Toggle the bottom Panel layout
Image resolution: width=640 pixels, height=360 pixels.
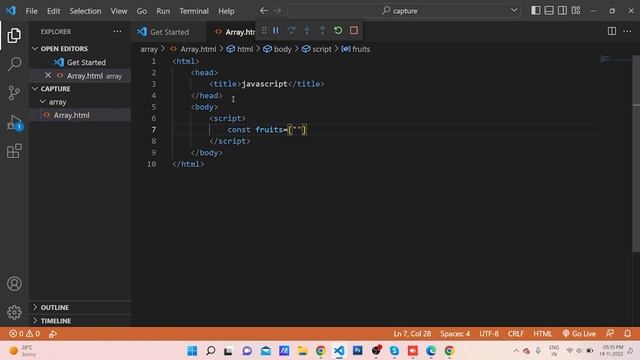549,11
